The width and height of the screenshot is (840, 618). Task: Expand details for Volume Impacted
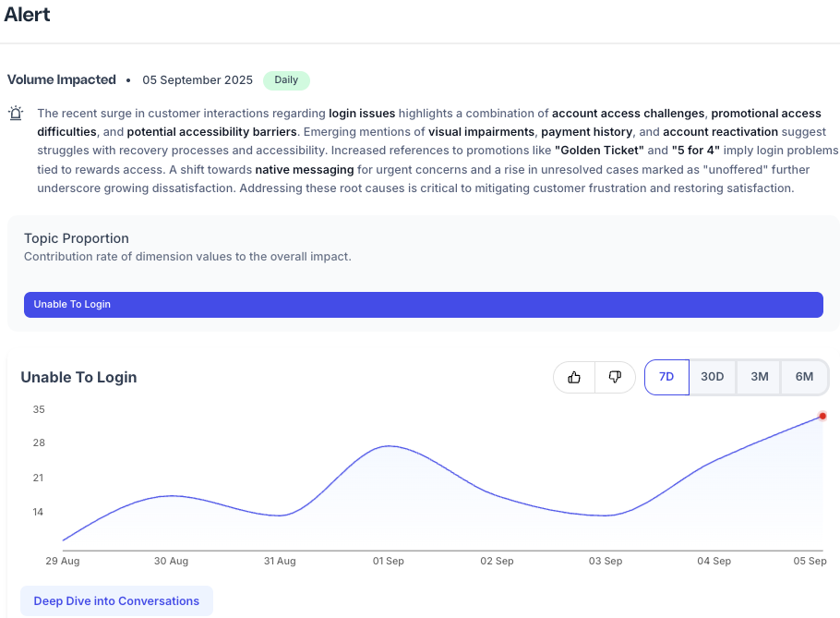point(61,79)
